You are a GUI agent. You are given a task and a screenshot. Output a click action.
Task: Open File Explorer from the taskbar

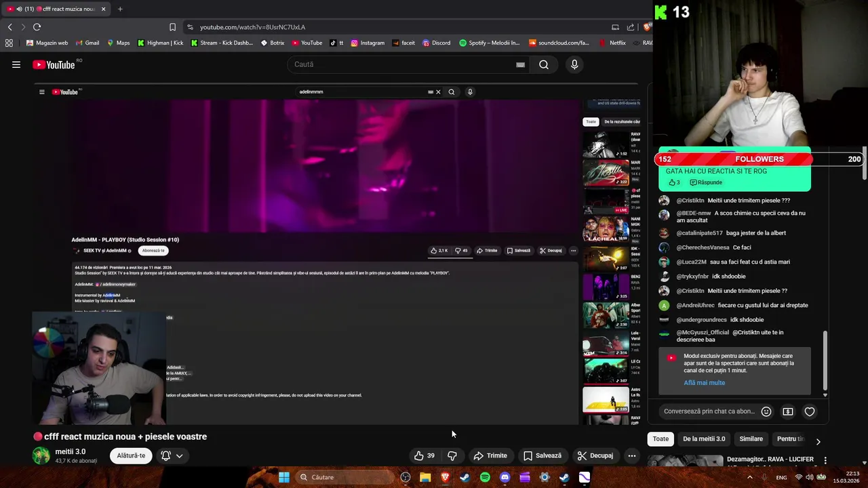(425, 477)
